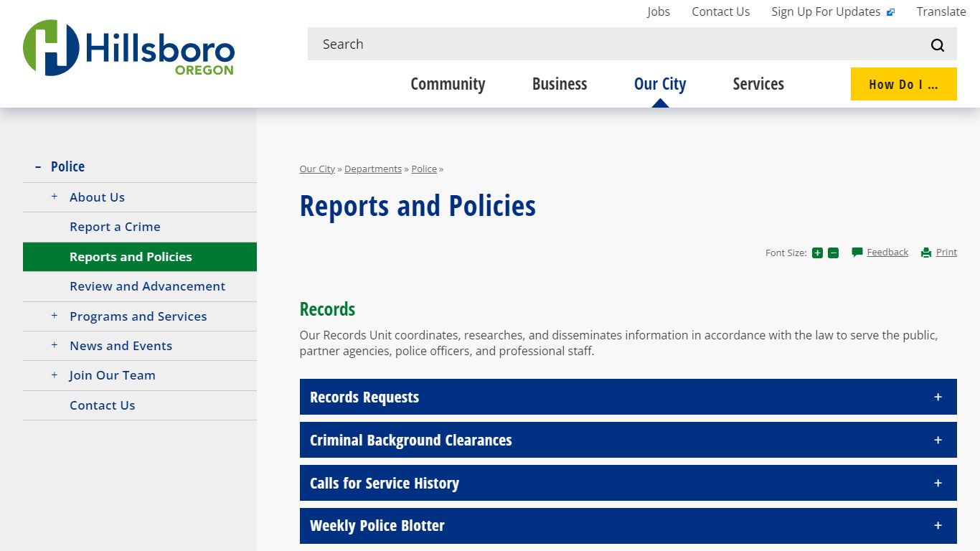Image resolution: width=980 pixels, height=551 pixels.
Task: Open the Business menu
Action: tap(560, 84)
